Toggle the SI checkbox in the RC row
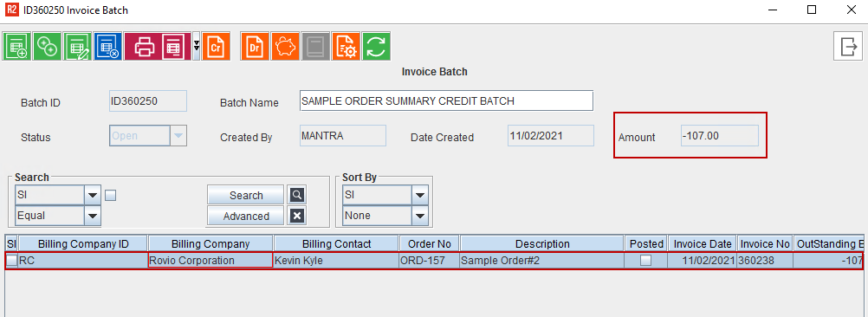This screenshot has height=317, width=868. pyautogui.click(x=11, y=261)
